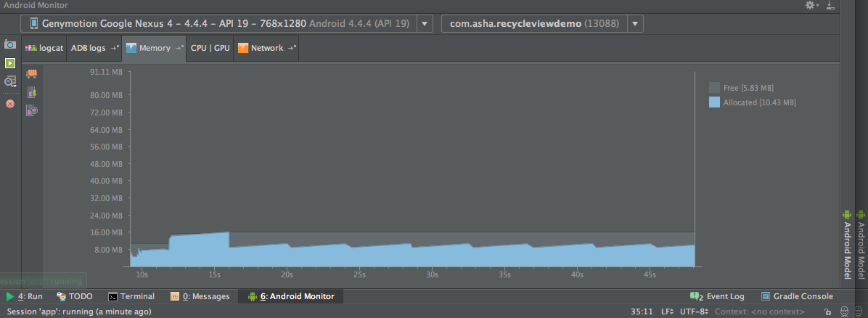Open the device selection dropdown arrow
The width and height of the screenshot is (868, 318).
[425, 24]
